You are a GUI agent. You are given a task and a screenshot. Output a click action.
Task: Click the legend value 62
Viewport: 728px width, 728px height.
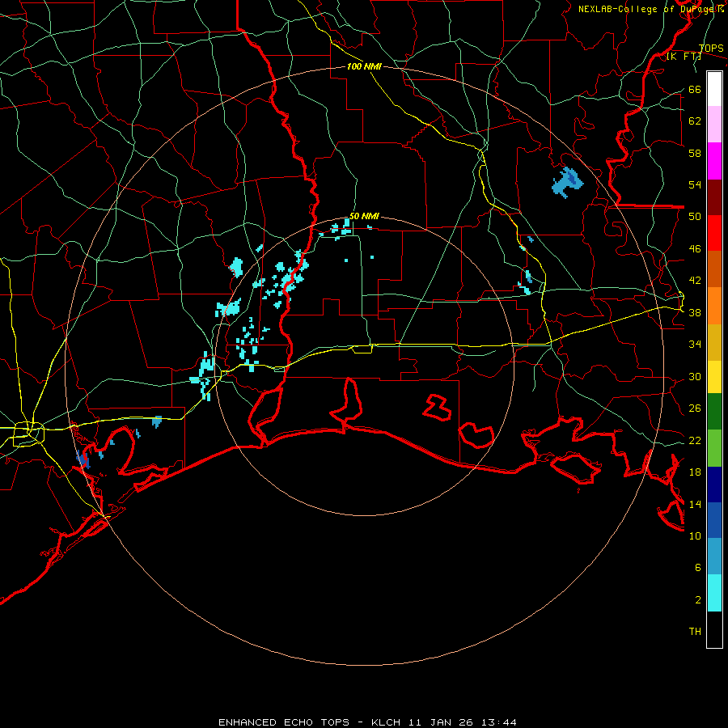pos(695,121)
